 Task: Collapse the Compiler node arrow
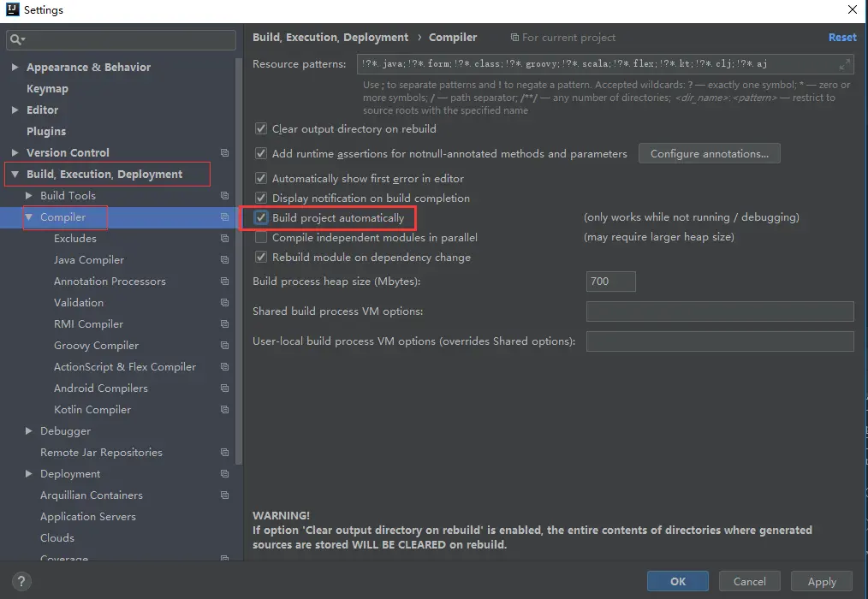(x=29, y=217)
